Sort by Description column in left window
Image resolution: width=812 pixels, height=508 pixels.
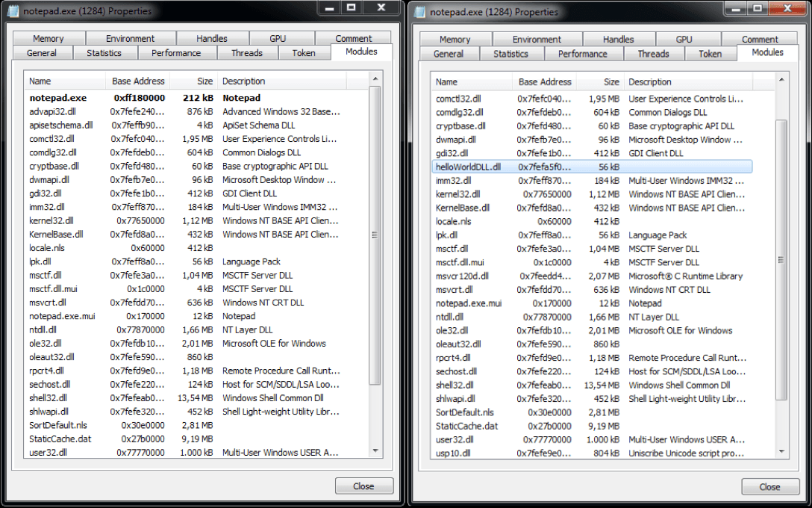click(281, 81)
